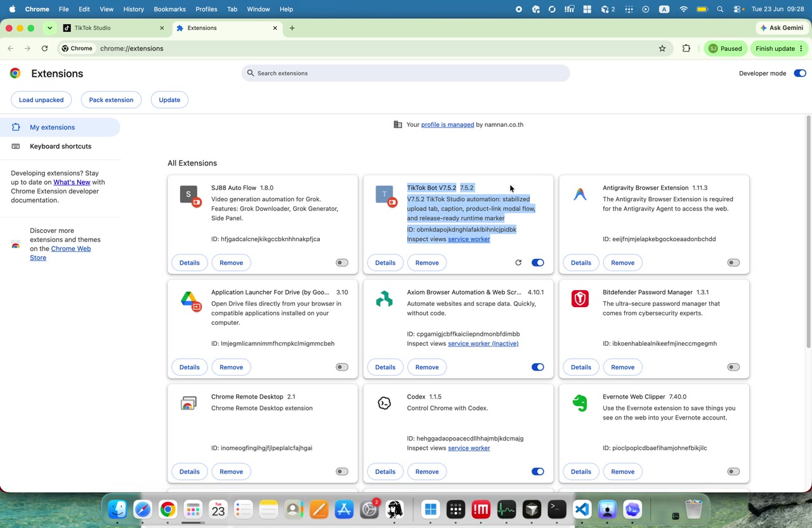
Task: Click the page's vertical scrollbar
Action: coord(808,232)
